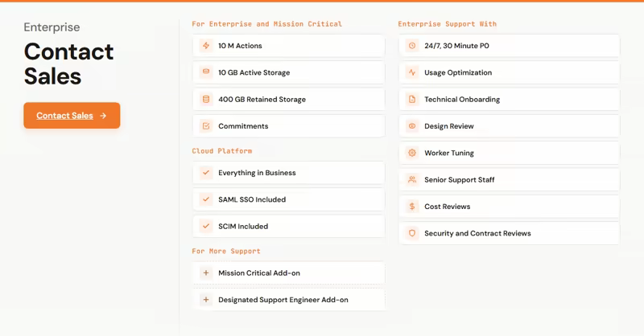
Task: Expand Designated Support Engineer Add-on plus icon
Action: click(206, 300)
